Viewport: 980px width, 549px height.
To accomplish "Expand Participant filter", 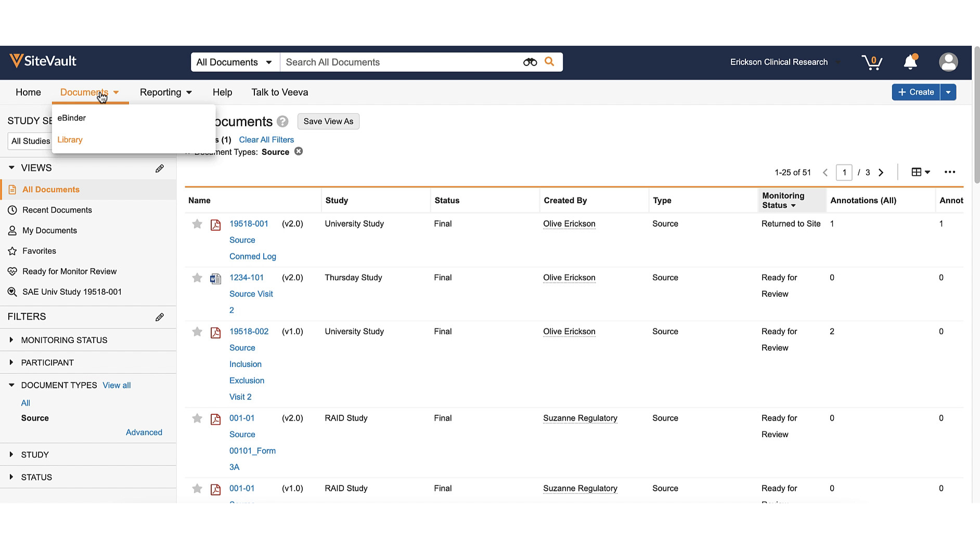I will coord(11,362).
